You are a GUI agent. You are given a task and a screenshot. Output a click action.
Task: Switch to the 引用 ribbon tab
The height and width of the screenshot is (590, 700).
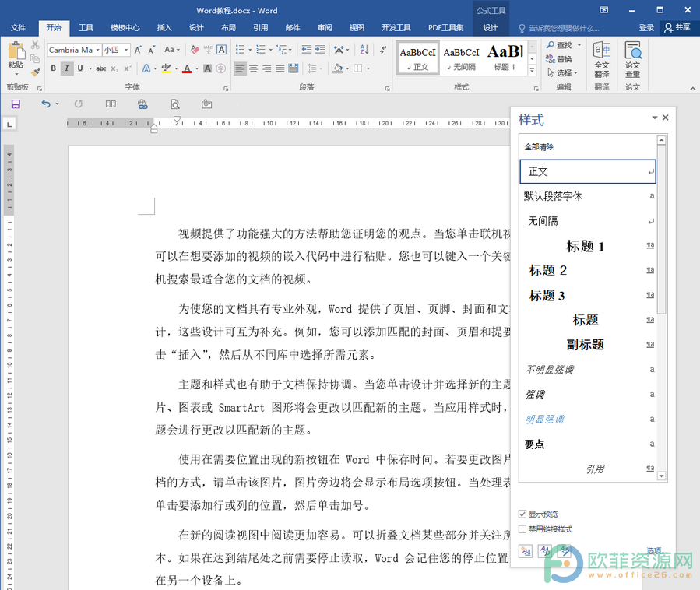[260, 28]
